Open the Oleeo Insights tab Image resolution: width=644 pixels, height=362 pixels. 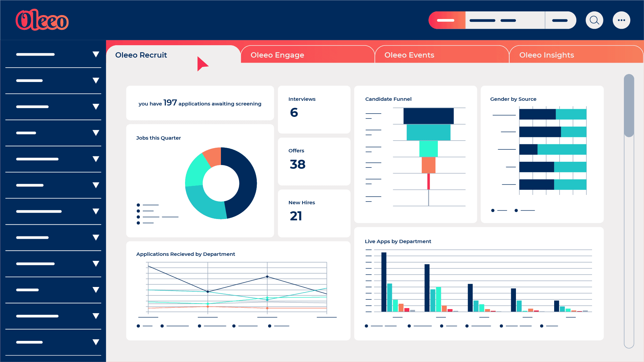[x=546, y=55]
